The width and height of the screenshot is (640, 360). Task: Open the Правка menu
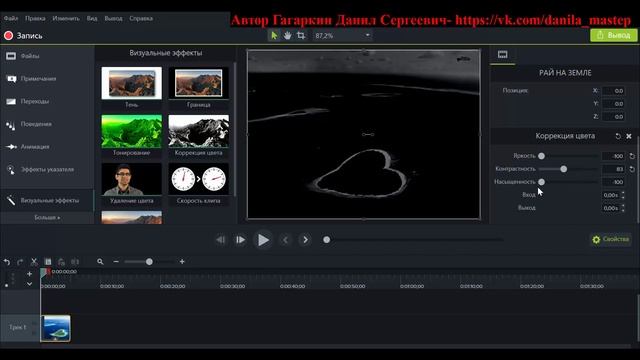pyautogui.click(x=35, y=18)
